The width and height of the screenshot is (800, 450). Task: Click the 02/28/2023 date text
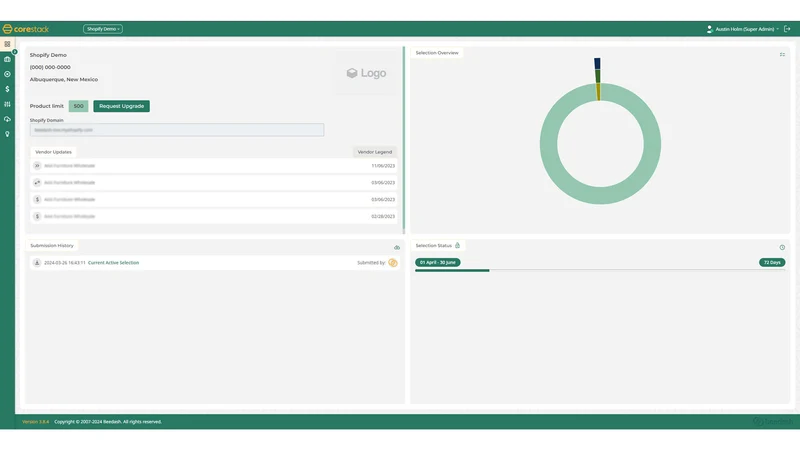coord(383,216)
